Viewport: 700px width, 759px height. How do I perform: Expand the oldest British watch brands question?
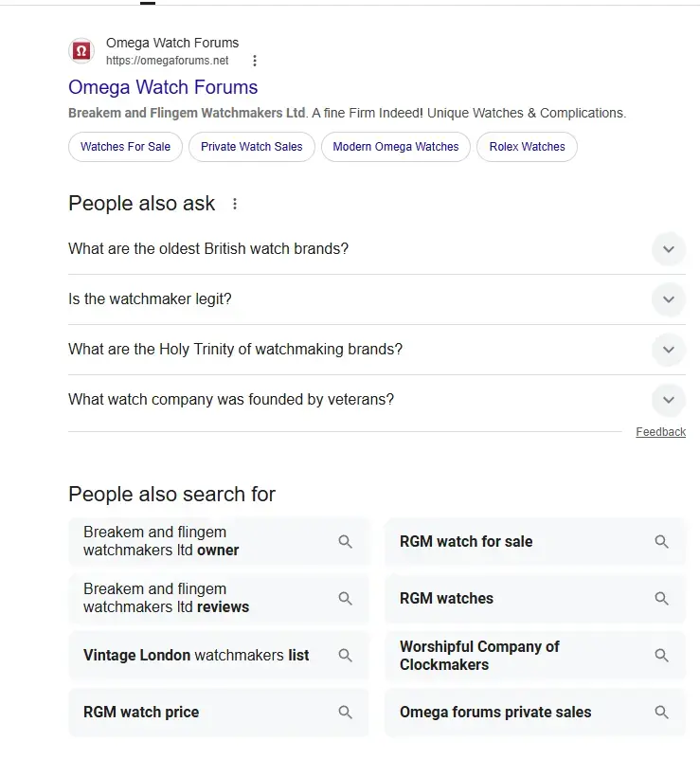point(668,249)
